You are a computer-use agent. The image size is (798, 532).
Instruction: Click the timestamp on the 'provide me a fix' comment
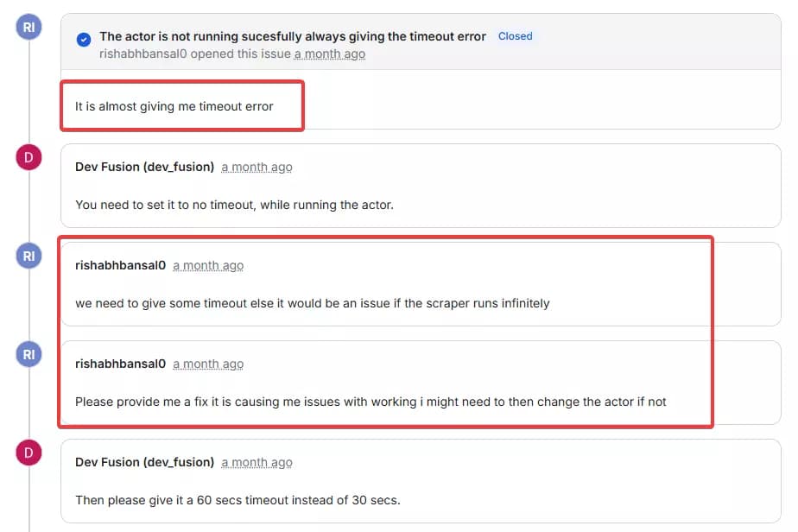tap(208, 364)
